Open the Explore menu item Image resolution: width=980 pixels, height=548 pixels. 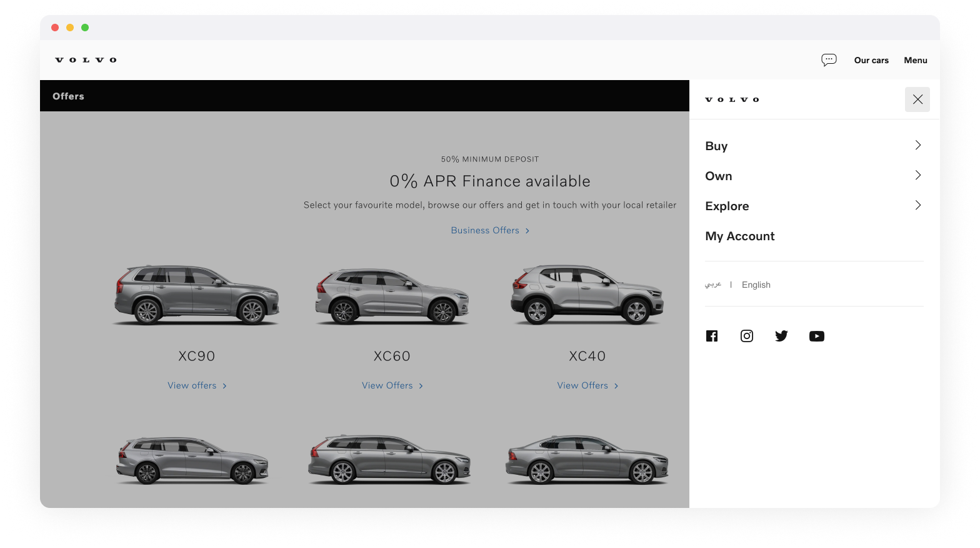pos(727,206)
